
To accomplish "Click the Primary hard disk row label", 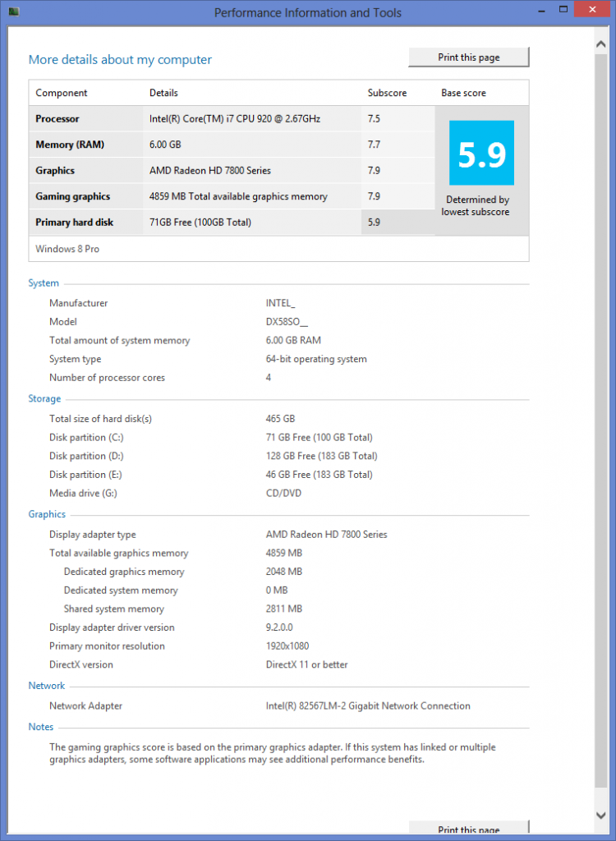I will (74, 223).
